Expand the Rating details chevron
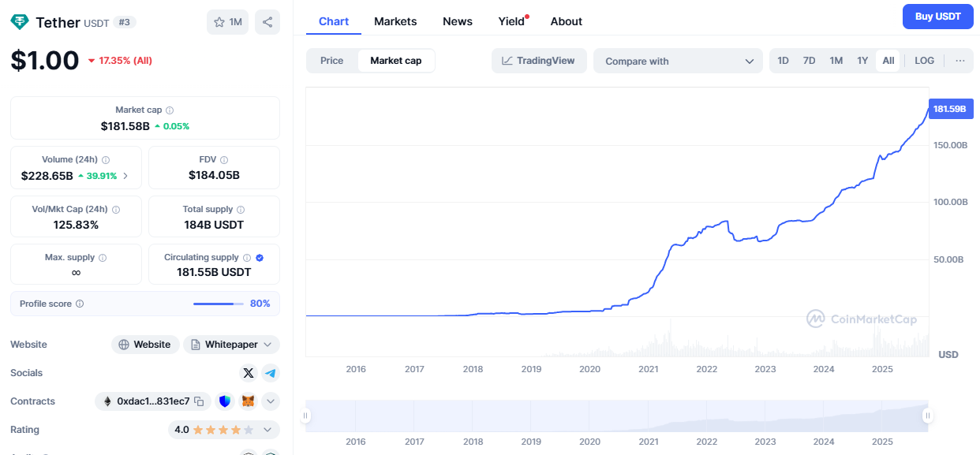The width and height of the screenshot is (980, 455). pos(267,430)
